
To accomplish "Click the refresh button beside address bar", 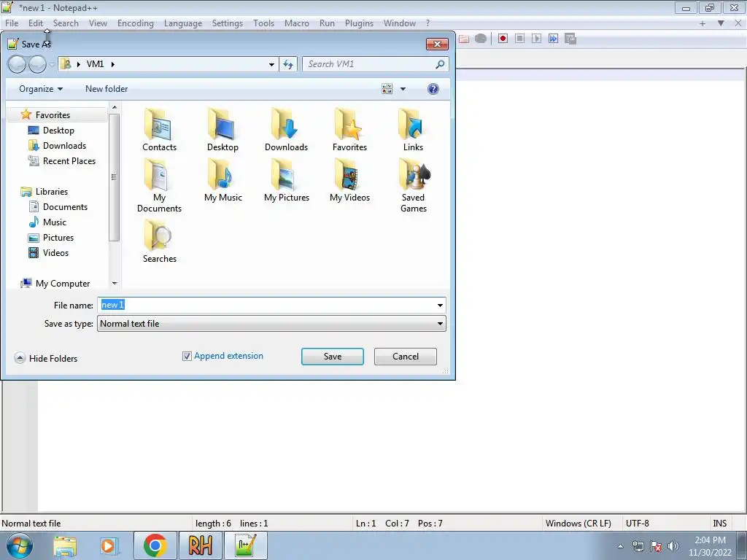I will (x=288, y=64).
